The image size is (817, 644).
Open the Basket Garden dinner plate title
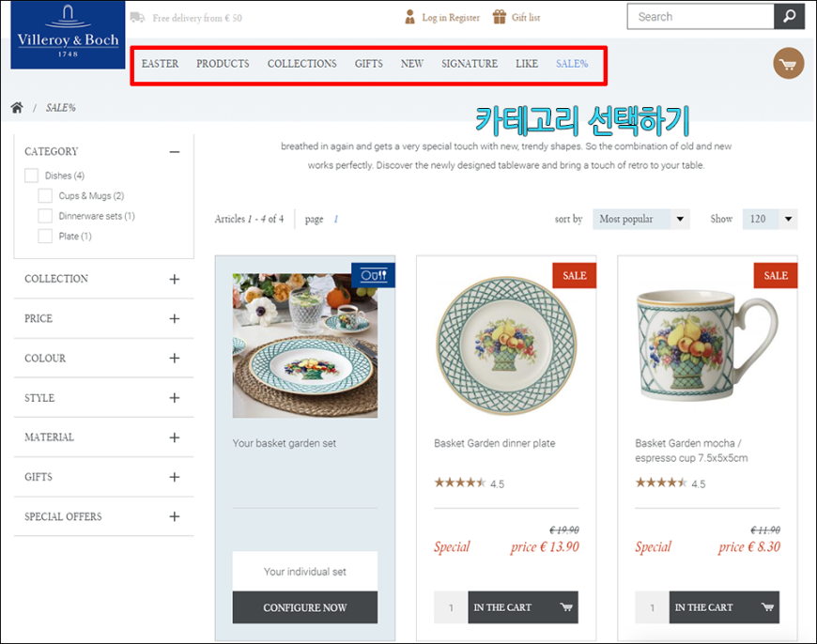coord(495,443)
